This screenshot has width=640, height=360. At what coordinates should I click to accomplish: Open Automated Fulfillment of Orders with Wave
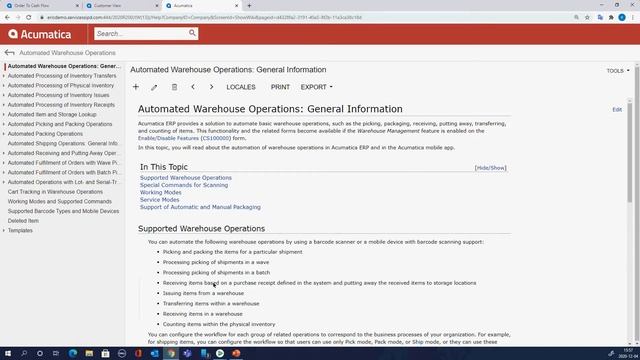[x=63, y=162]
